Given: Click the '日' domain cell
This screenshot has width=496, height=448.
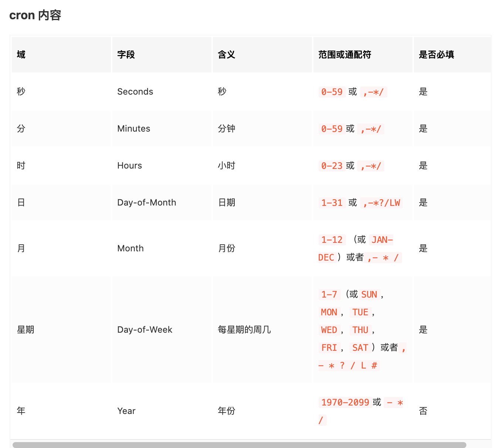Looking at the screenshot, I should [x=61, y=203].
